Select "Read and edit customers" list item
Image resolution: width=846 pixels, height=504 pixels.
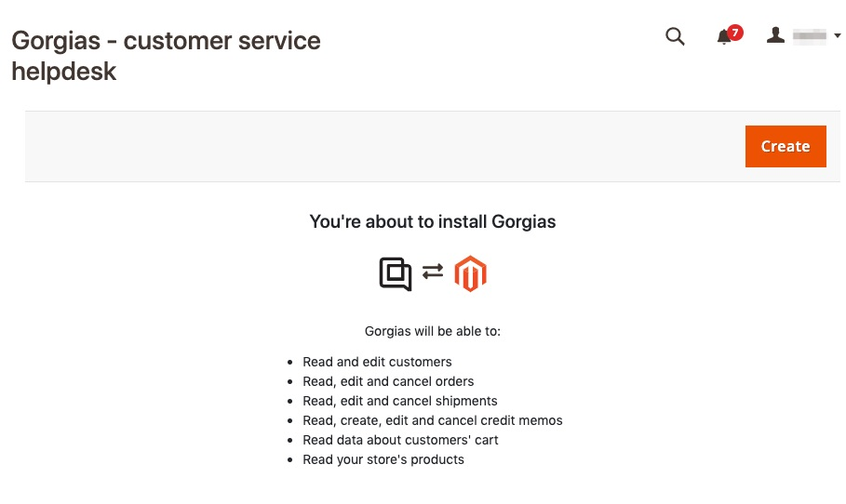tap(377, 362)
